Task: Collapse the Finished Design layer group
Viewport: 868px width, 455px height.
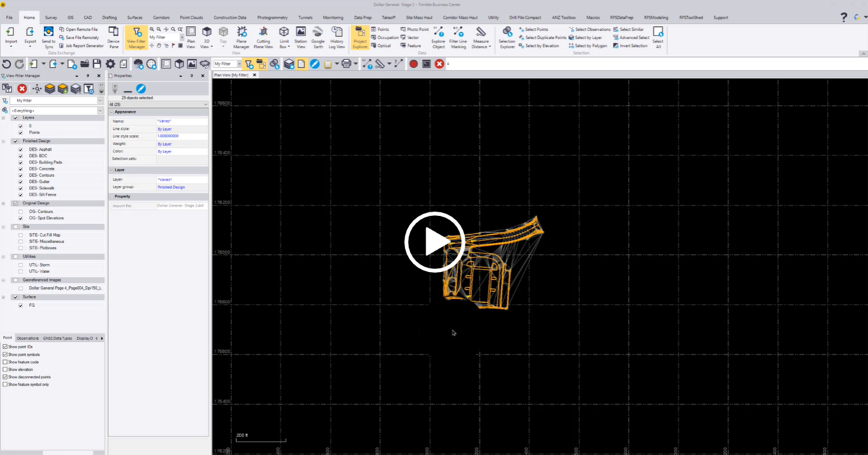Action: [x=4, y=141]
